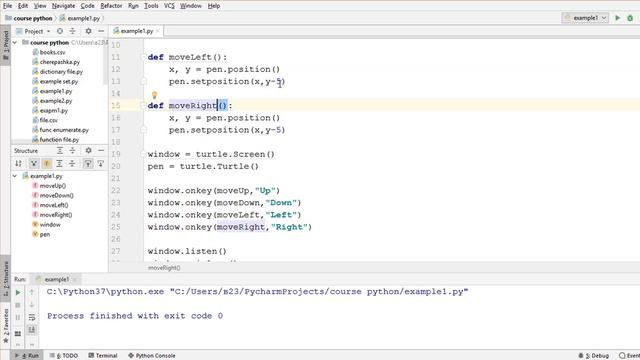This screenshot has width=640, height=360.
Task: Open the VCS menu
Action: 169,6
